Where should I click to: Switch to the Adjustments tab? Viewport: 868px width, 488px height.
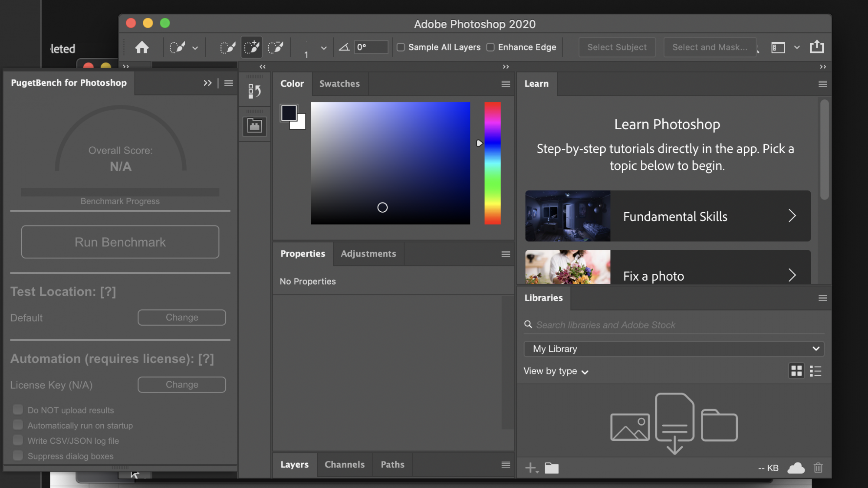coord(368,253)
